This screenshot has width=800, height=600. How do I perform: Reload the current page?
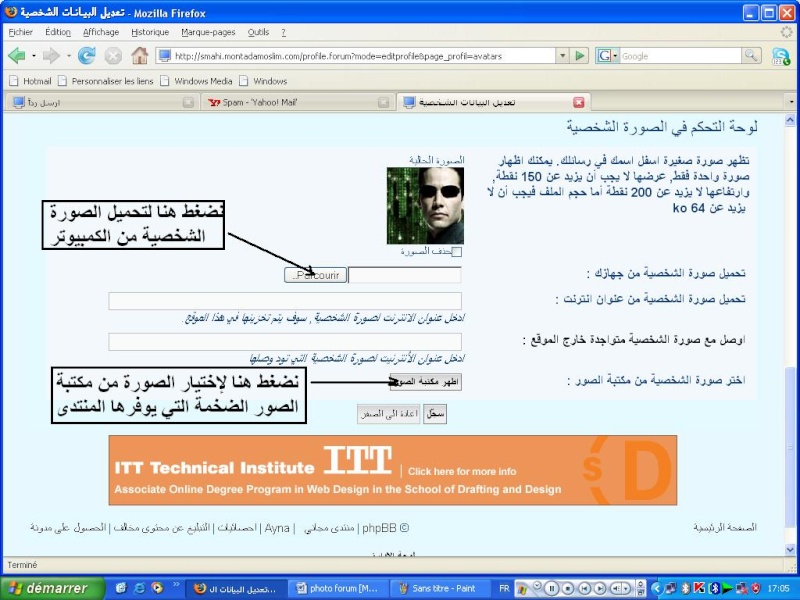point(87,56)
